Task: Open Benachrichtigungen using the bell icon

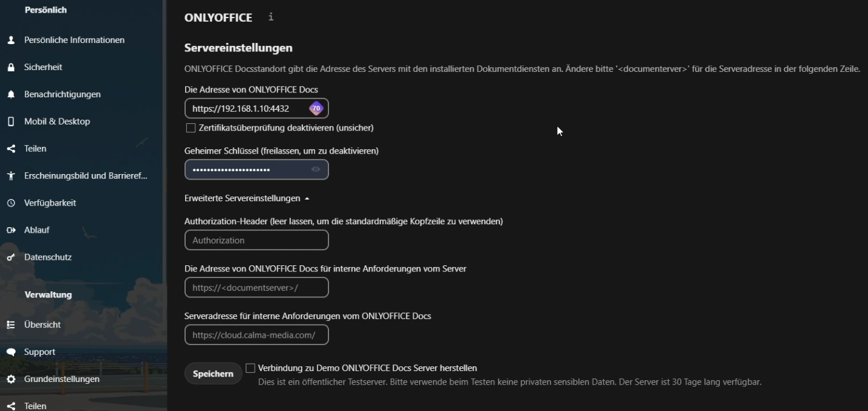Action: tap(11, 94)
